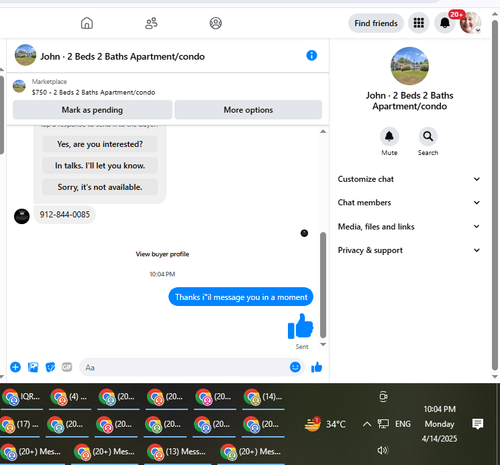Open the weather widget showing 34°C

coord(325,424)
